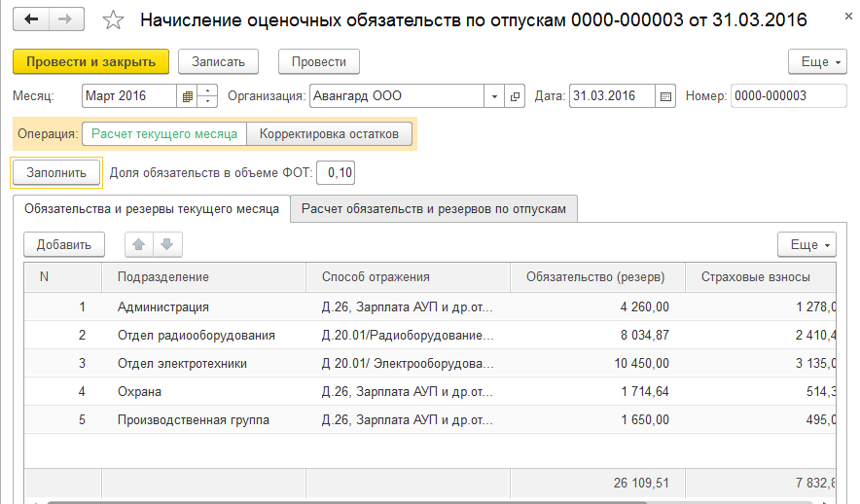Switch to Расчет обязательств и резервов по отпускам tab

pos(434,209)
